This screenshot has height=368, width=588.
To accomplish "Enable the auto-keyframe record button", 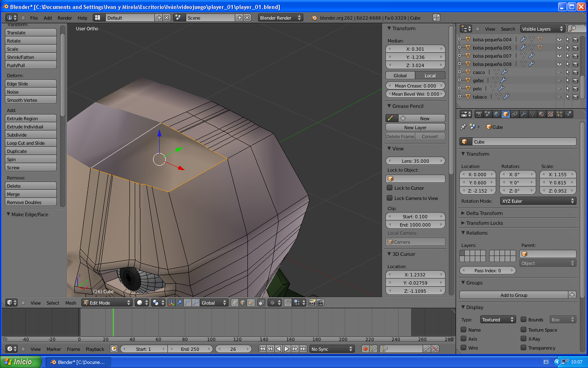I will coord(365,349).
